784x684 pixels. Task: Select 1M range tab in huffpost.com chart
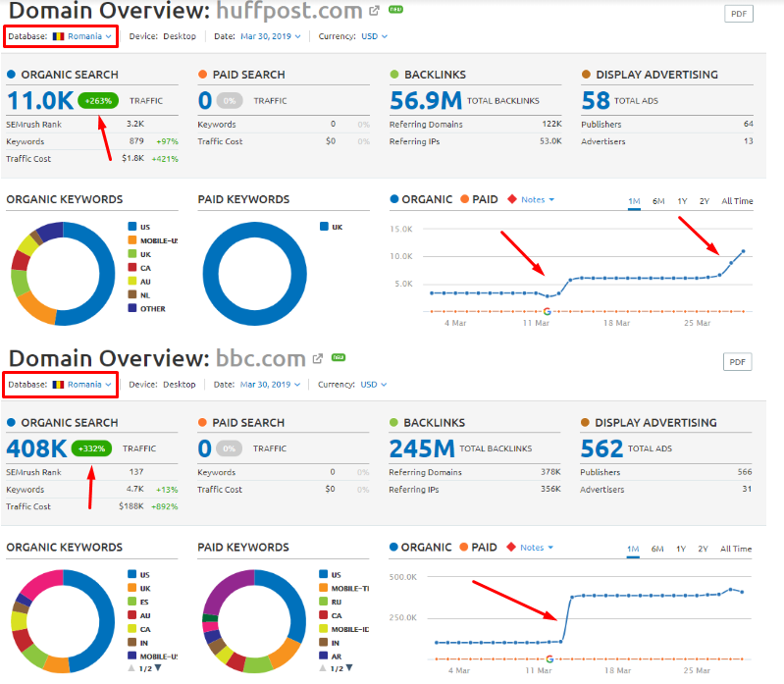tap(634, 201)
